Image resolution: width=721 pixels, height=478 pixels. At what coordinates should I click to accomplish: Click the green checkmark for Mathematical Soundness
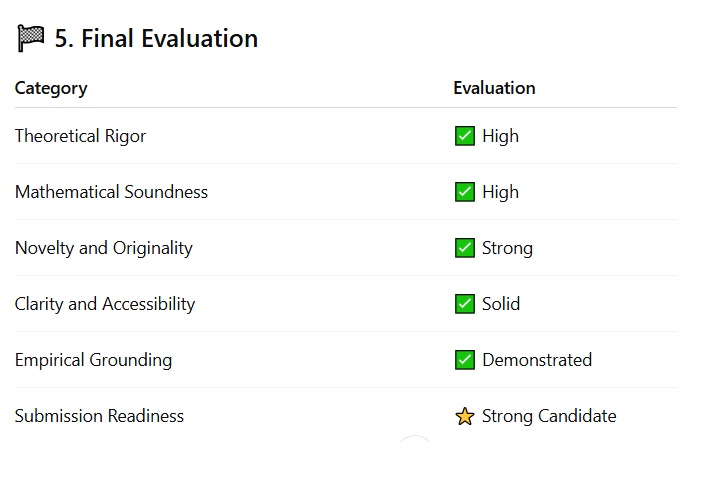[465, 192]
